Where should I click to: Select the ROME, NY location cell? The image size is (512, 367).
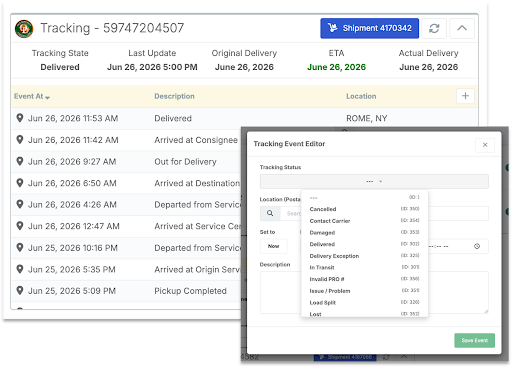tap(366, 118)
